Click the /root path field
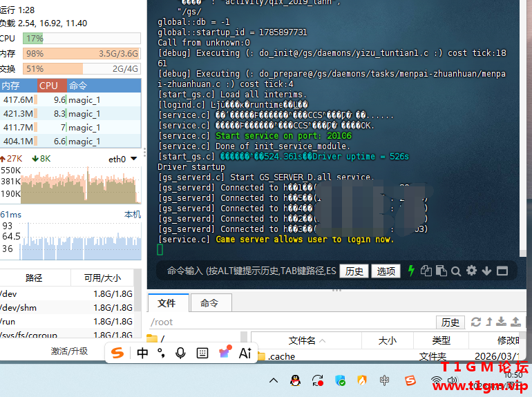The width and height of the screenshot is (532, 397). 292,322
